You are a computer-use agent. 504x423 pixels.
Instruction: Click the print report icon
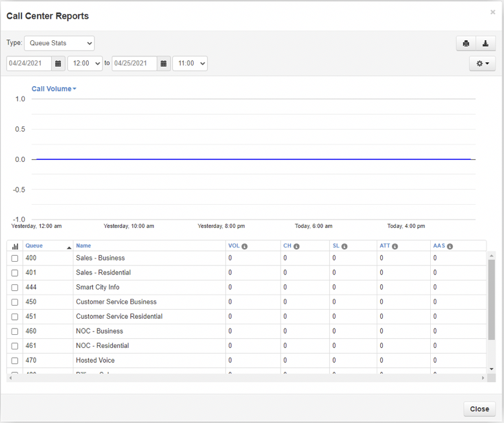coord(466,43)
